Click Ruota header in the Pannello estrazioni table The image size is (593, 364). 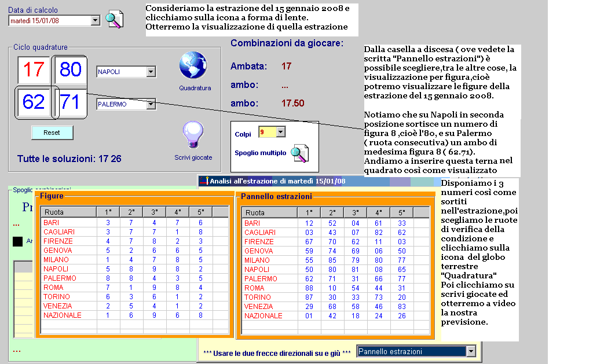click(270, 212)
